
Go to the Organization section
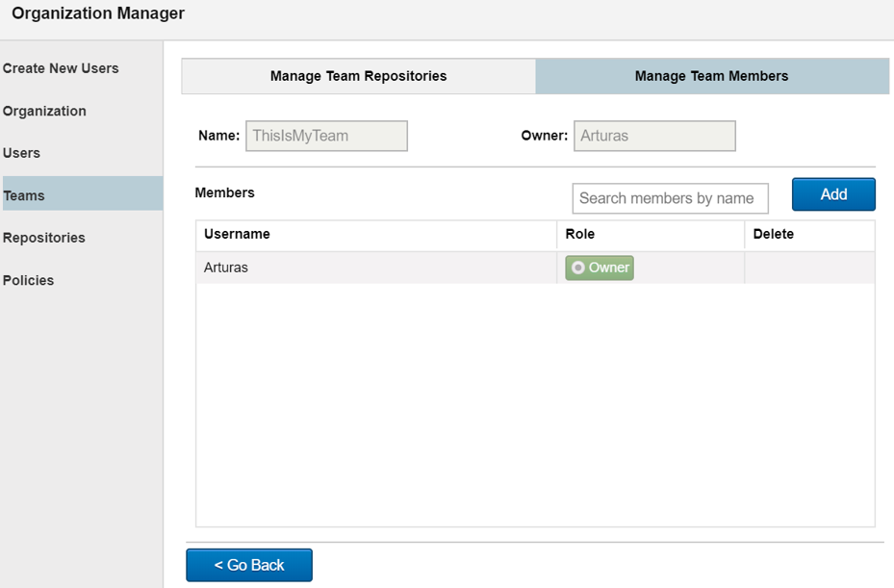pyautogui.click(x=44, y=112)
